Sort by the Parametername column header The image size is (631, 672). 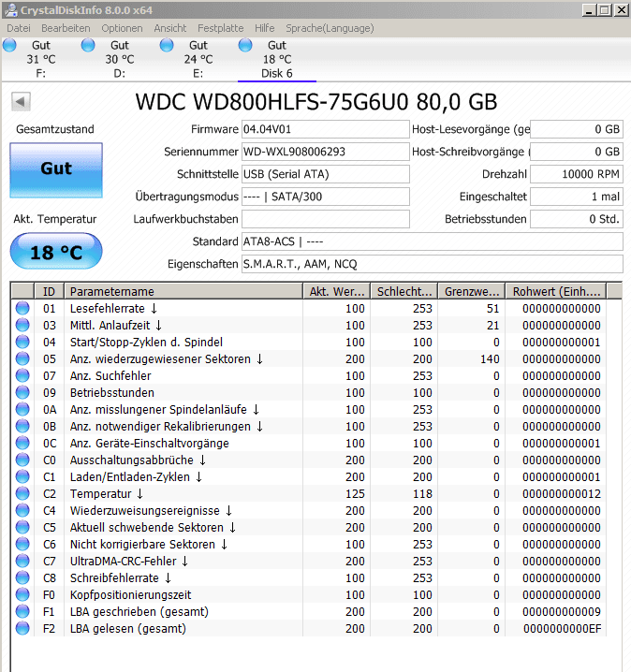[183, 291]
